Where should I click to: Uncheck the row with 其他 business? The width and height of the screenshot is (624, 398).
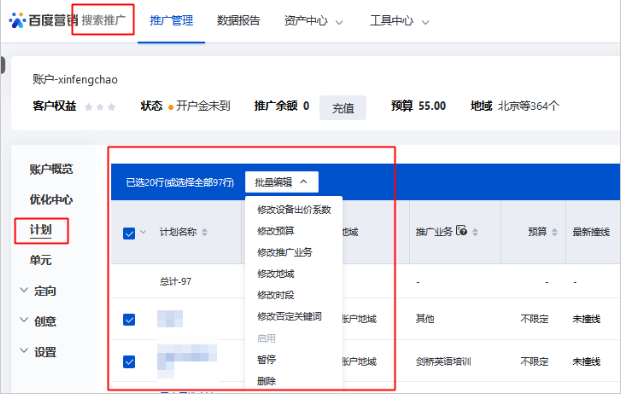pos(129,320)
